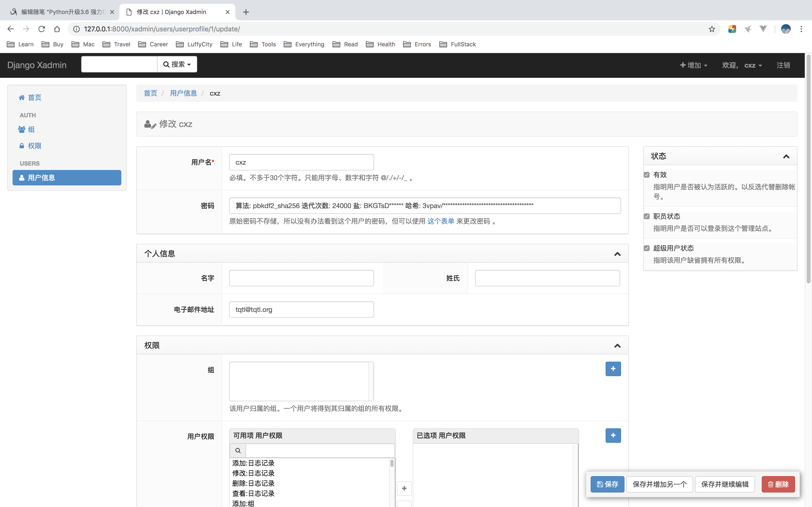Viewport: 812px width, 507px height.
Task: Collapse the 状态 panel
Action: pos(786,156)
